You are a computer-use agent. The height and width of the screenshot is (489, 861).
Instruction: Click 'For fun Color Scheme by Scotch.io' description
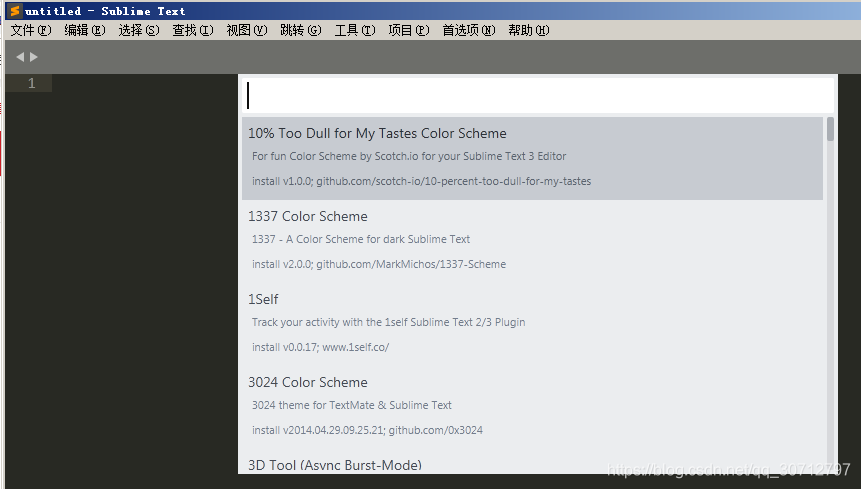pos(409,156)
